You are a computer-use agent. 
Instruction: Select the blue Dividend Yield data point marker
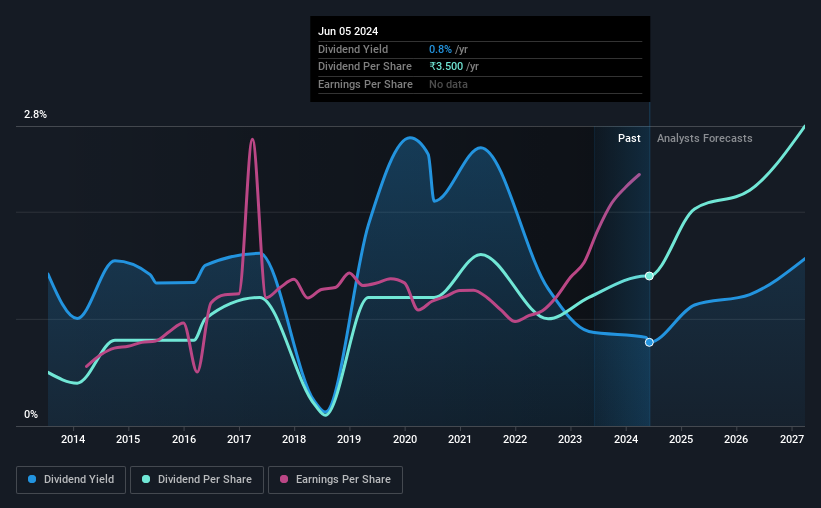(x=649, y=343)
